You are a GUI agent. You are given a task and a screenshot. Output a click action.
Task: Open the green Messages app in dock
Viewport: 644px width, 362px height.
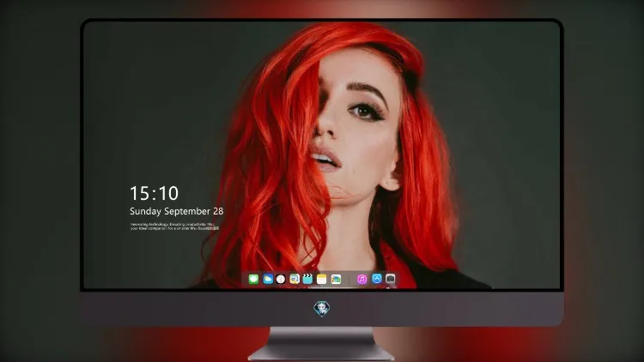tap(253, 280)
